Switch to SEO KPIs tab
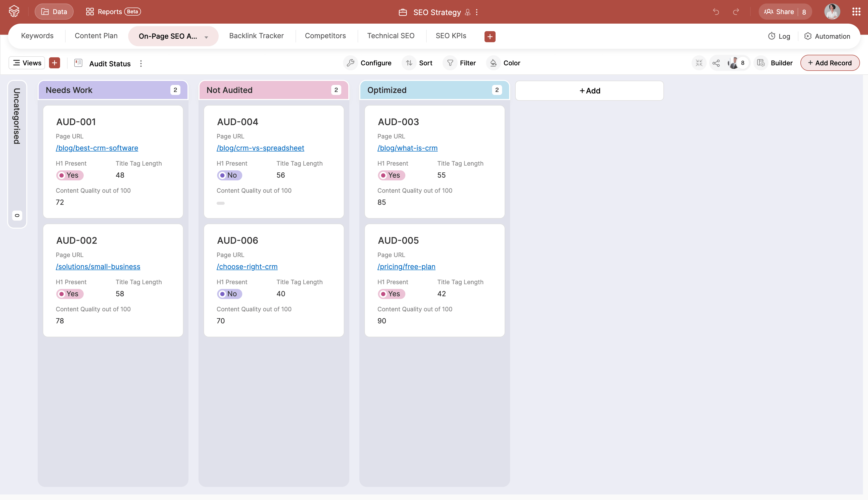Image resolution: width=868 pixels, height=500 pixels. point(451,36)
